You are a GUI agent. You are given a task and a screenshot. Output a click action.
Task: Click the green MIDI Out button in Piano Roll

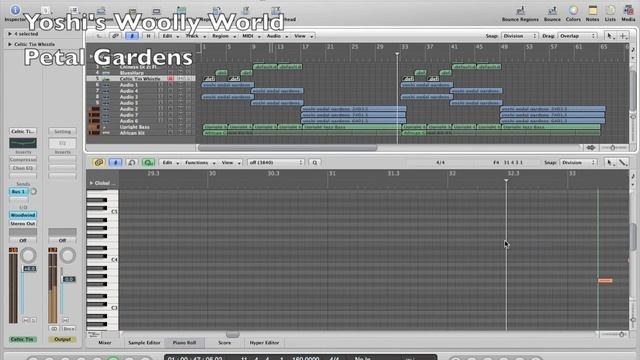[148, 162]
